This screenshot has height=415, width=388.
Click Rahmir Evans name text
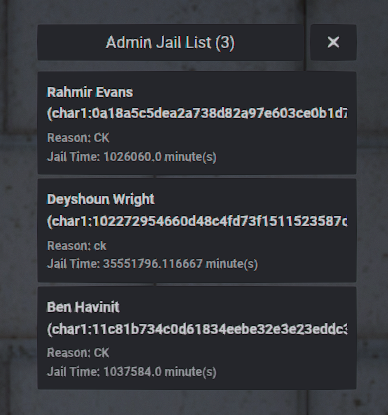90,92
